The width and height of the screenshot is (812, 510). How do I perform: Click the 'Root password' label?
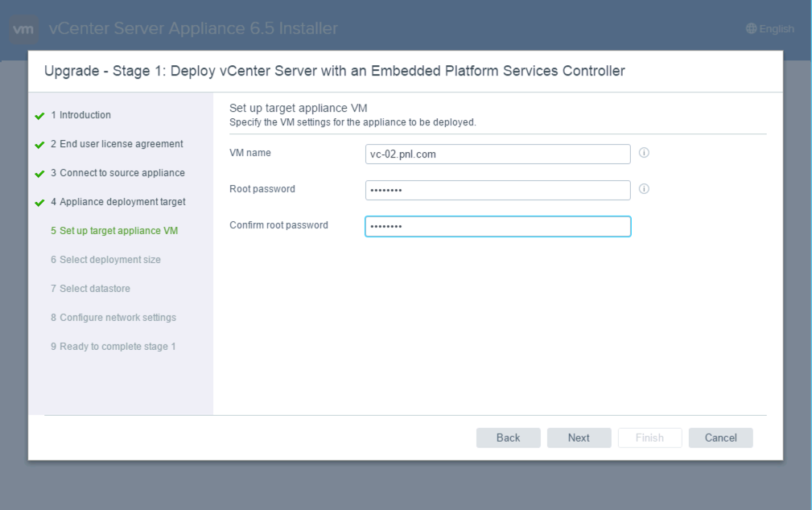262,189
